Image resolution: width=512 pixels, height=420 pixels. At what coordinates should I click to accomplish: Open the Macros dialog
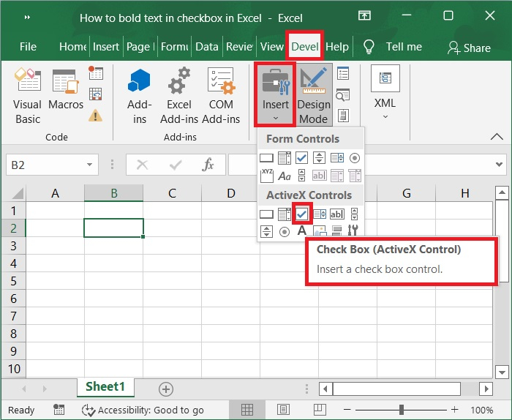pyautogui.click(x=66, y=96)
